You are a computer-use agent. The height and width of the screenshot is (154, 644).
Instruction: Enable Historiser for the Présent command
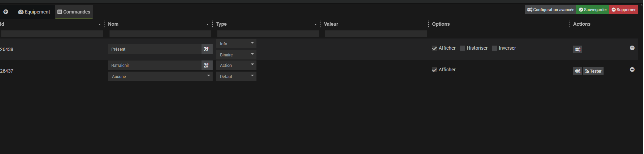[x=462, y=48]
